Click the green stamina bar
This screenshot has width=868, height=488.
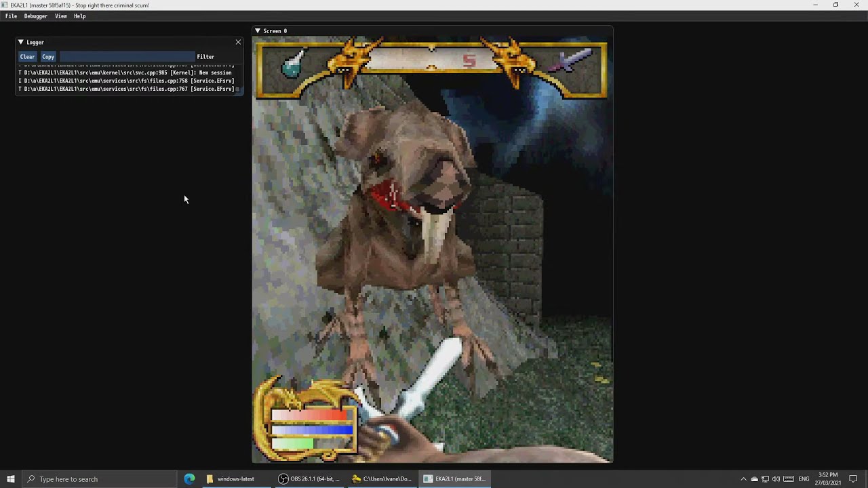tap(293, 443)
